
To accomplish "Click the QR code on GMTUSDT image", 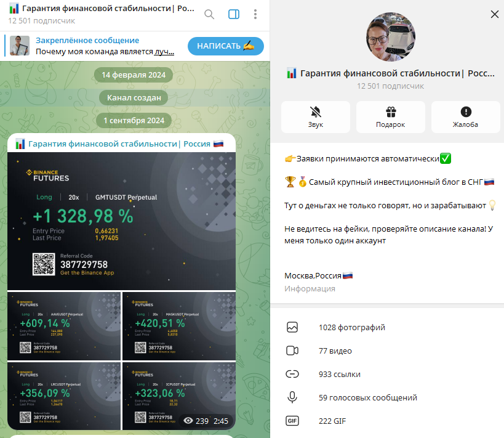I will click(44, 264).
